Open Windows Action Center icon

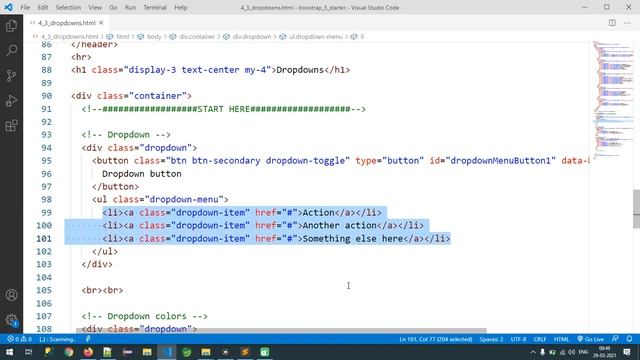tap(627, 352)
